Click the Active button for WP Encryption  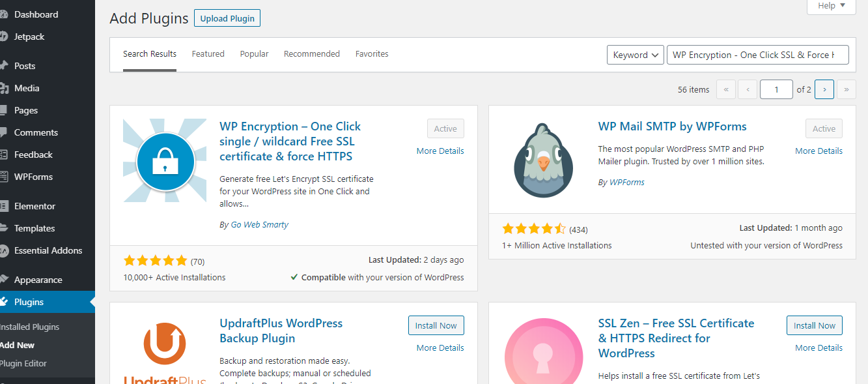click(x=445, y=128)
